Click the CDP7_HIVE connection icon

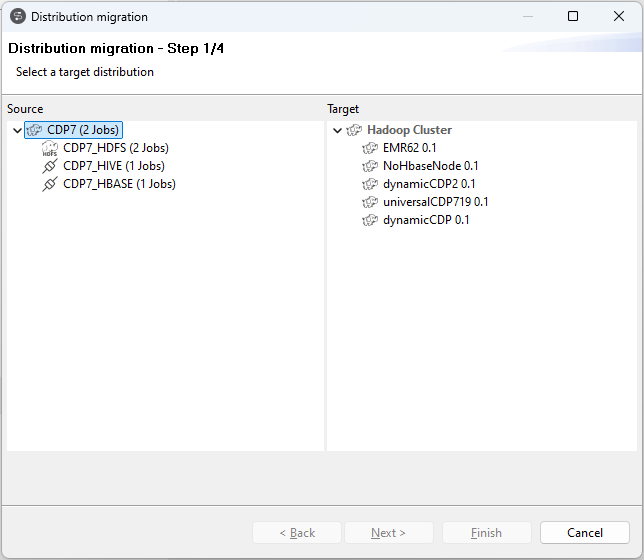pos(50,166)
